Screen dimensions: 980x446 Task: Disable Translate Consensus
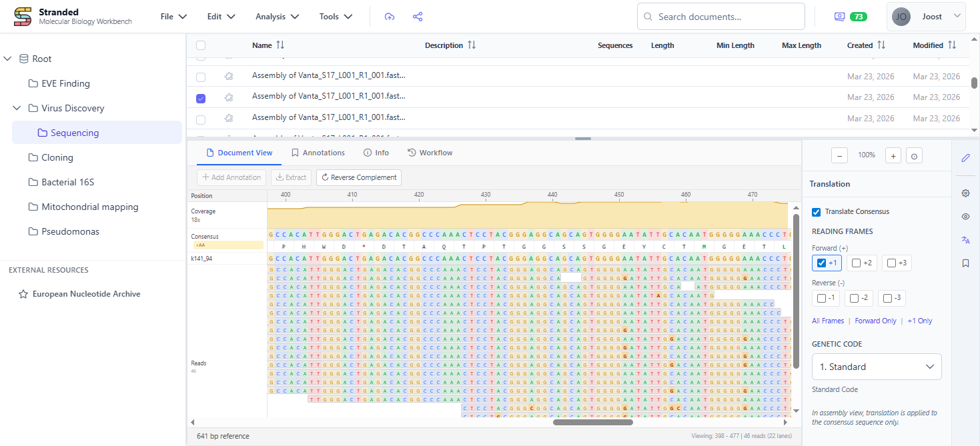(x=816, y=211)
